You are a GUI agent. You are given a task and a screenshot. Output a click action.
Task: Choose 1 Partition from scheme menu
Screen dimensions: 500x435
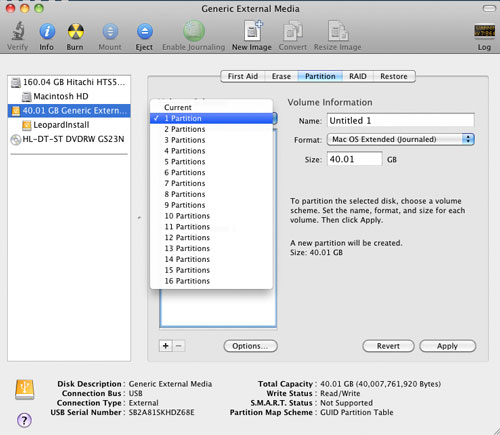[211, 118]
